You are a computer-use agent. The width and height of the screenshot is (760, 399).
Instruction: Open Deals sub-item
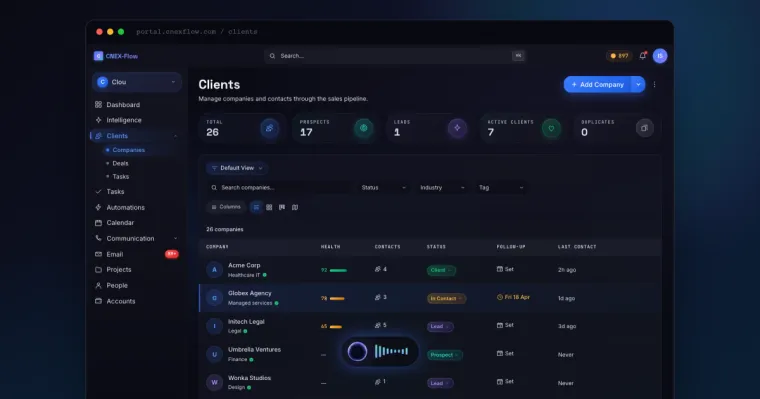pyautogui.click(x=120, y=163)
